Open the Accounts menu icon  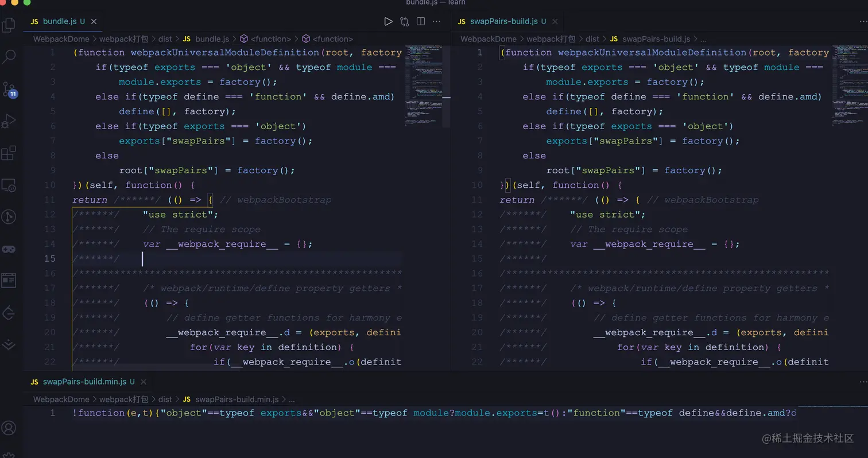[x=9, y=428]
